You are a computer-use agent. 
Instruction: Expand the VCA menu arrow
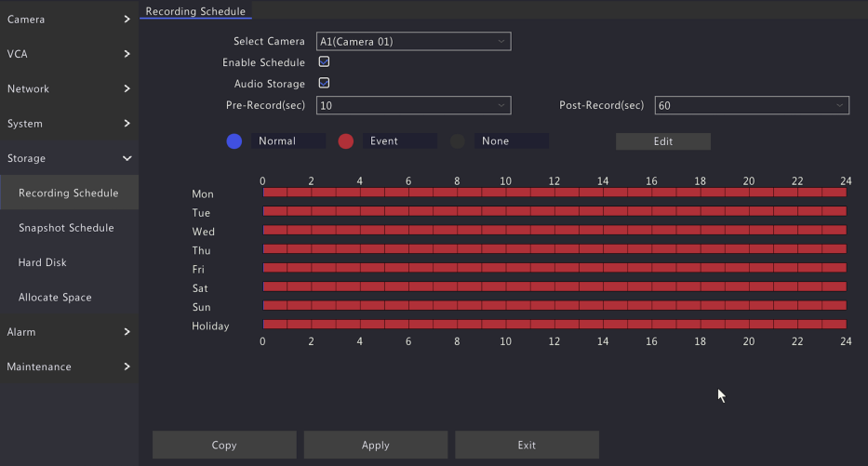(x=127, y=54)
